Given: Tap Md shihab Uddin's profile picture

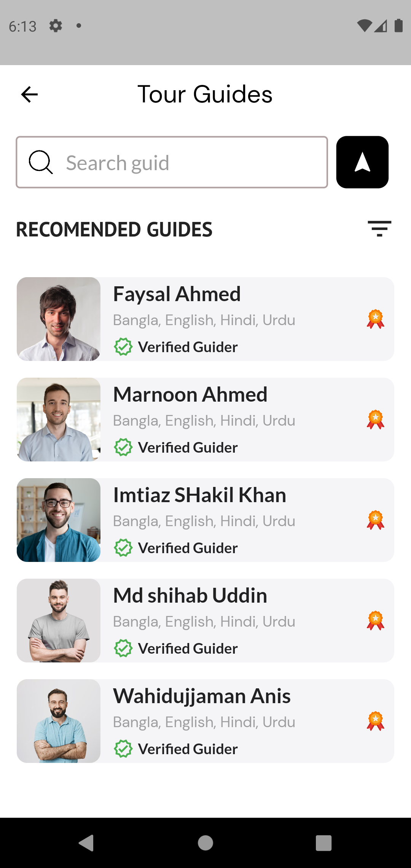Looking at the screenshot, I should click(59, 621).
